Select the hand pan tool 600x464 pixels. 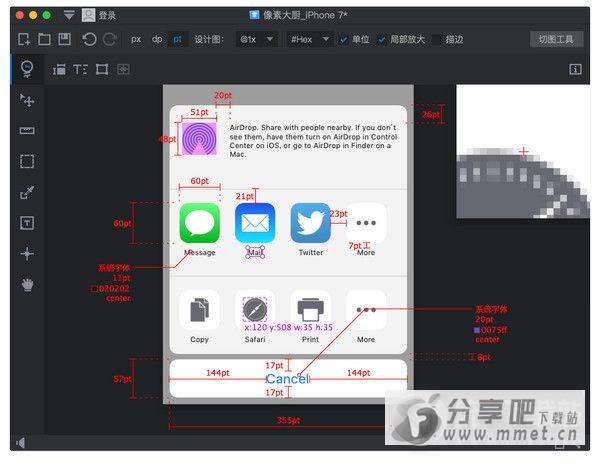click(27, 284)
